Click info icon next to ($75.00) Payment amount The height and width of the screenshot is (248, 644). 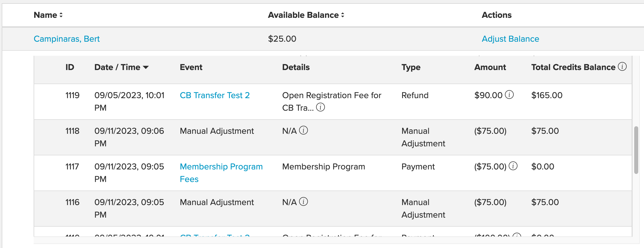click(513, 166)
